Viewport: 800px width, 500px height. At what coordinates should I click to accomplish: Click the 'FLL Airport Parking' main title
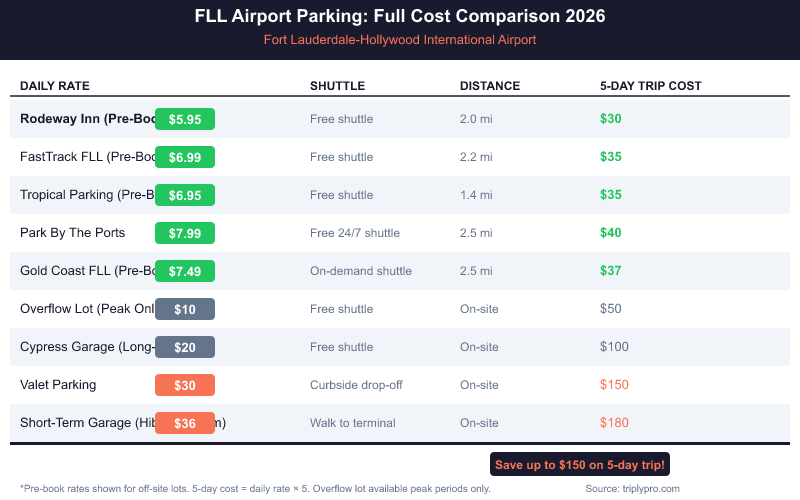coord(400,17)
